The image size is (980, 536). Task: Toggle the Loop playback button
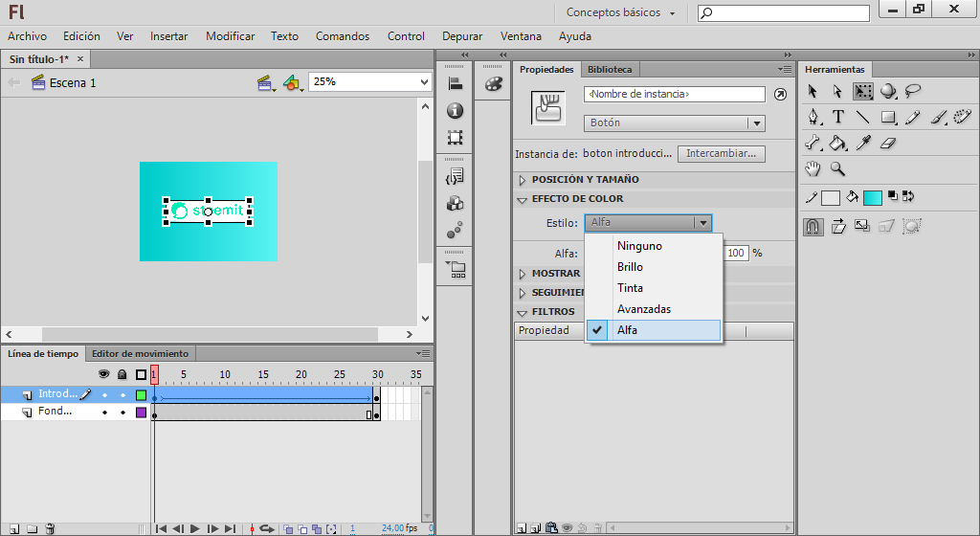[x=267, y=529]
